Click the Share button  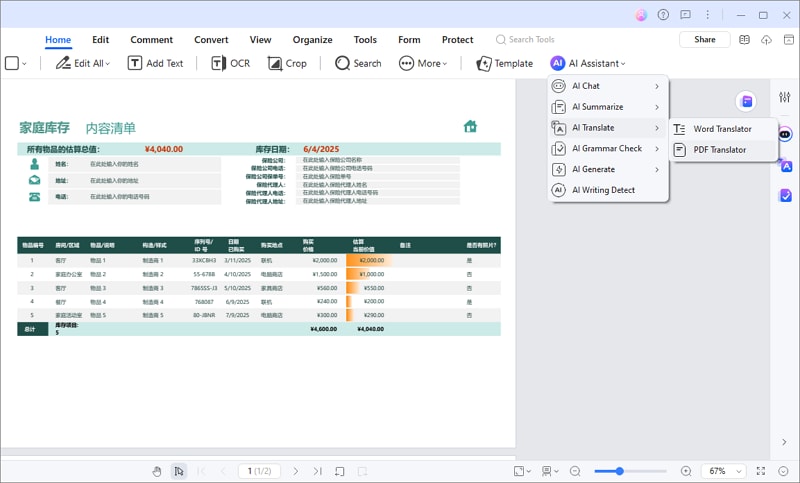pos(705,39)
